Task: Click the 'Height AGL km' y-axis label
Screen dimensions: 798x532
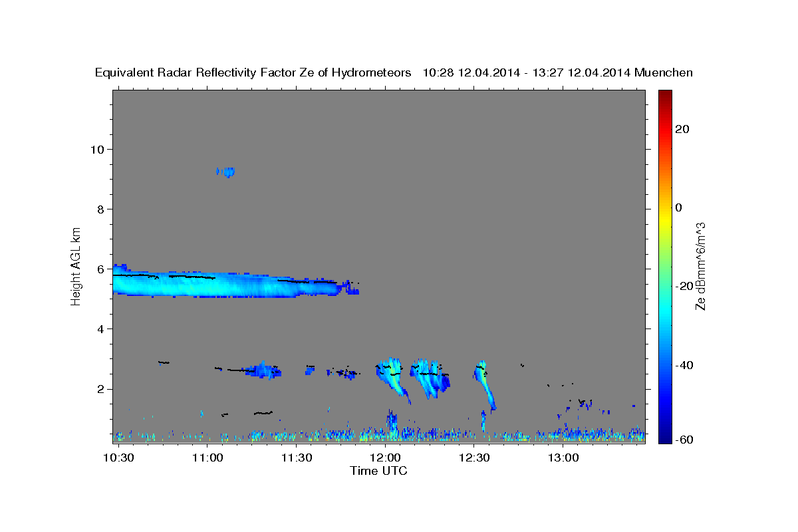Action: pos(76,265)
